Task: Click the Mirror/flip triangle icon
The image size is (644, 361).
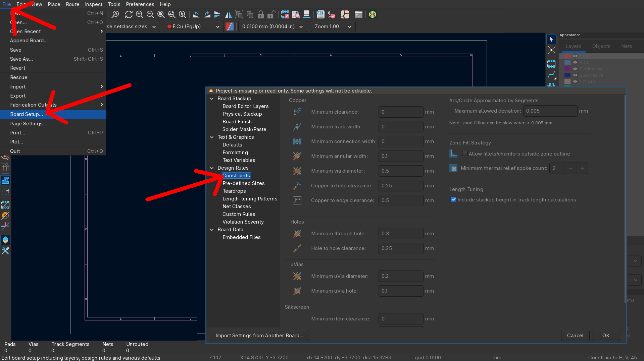Action: click(228, 14)
